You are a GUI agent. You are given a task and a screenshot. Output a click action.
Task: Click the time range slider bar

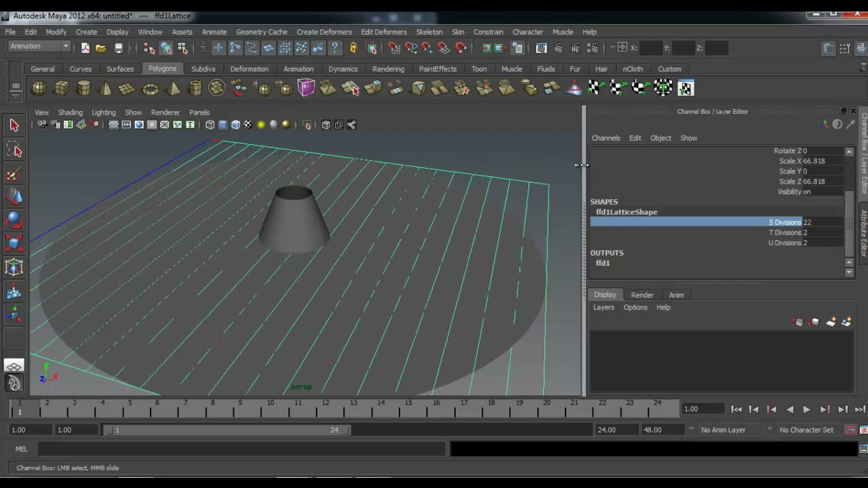[229, 430]
